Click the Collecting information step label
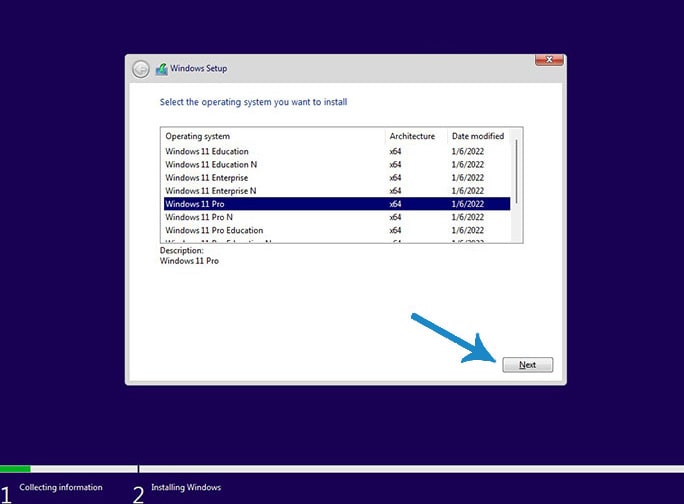This screenshot has width=684, height=504. [61, 488]
